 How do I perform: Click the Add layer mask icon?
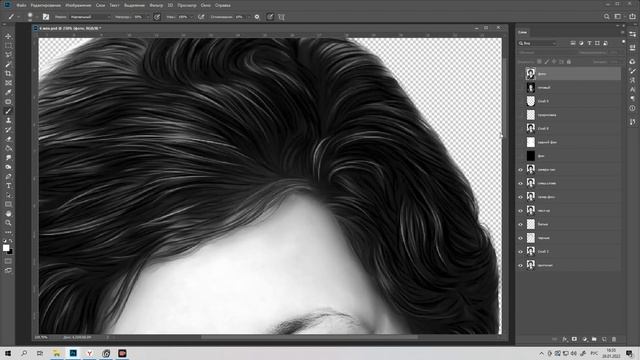574,339
